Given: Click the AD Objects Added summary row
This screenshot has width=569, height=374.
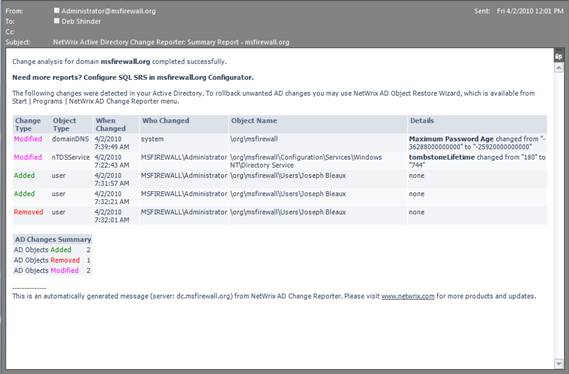Looking at the screenshot, I should (x=52, y=250).
